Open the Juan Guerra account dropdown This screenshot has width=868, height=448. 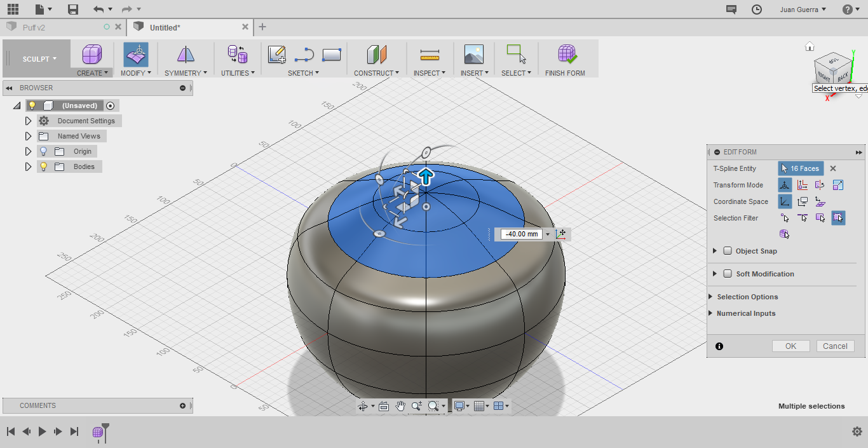coord(803,10)
